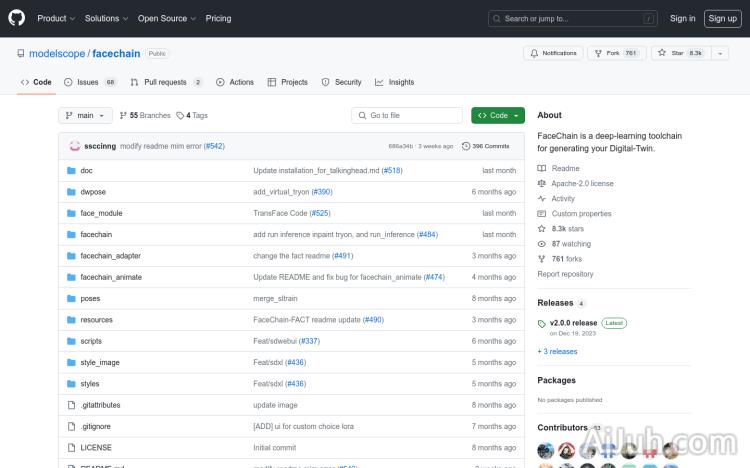750x468 pixels.
Task: Open the facechain_animate folder
Action: coord(111,277)
